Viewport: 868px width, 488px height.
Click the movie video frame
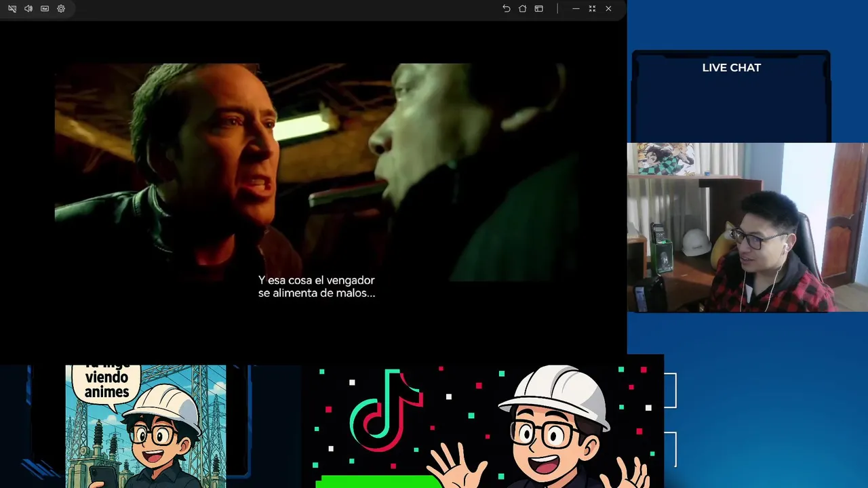[316, 172]
